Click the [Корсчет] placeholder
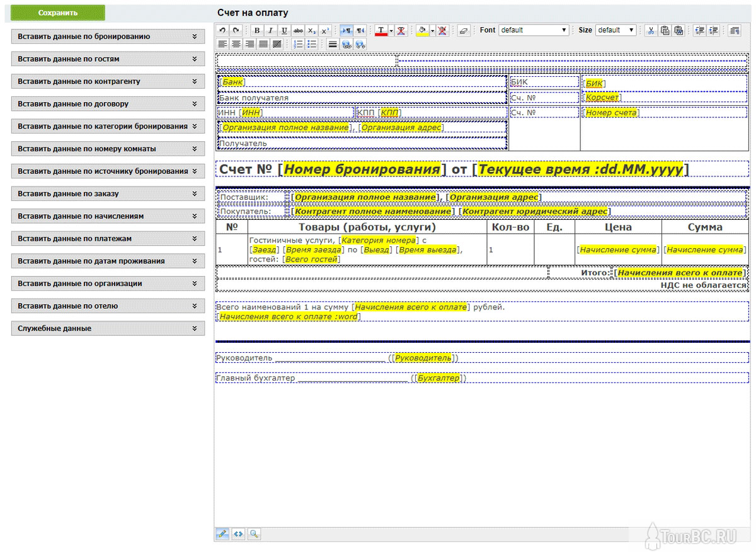The width and height of the screenshot is (756, 552). click(602, 98)
